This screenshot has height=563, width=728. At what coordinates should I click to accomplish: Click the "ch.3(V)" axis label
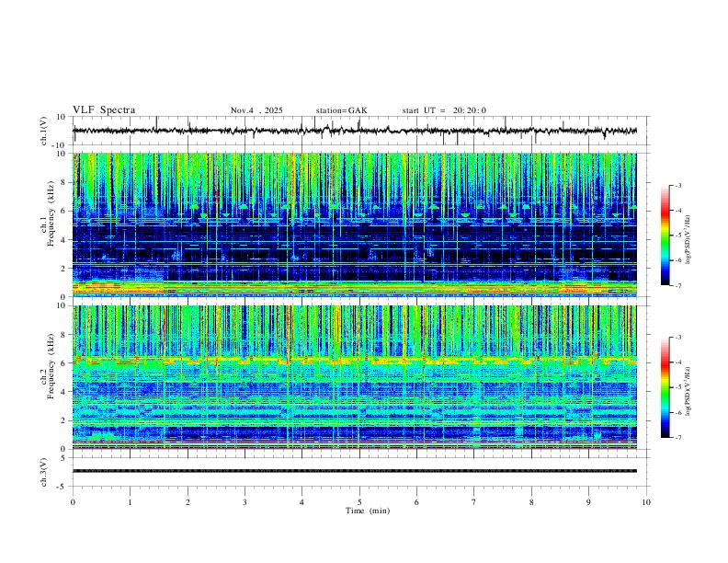point(44,473)
